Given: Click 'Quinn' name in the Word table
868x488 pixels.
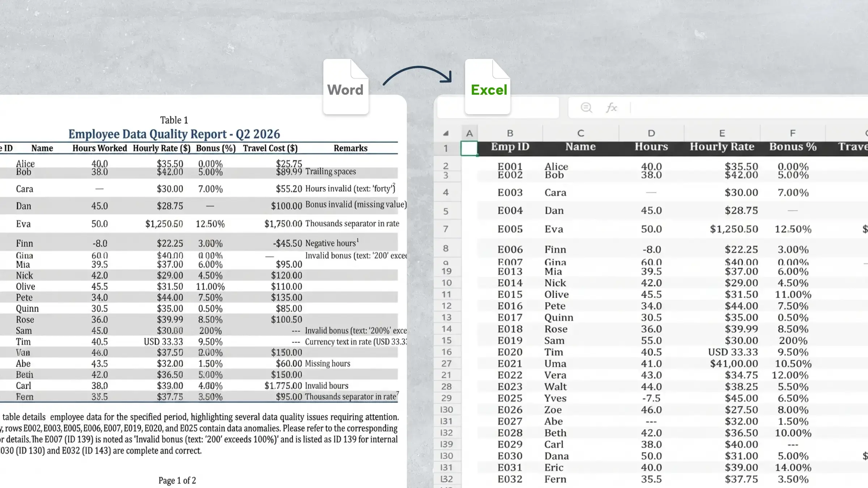Looking at the screenshot, I should click(27, 308).
